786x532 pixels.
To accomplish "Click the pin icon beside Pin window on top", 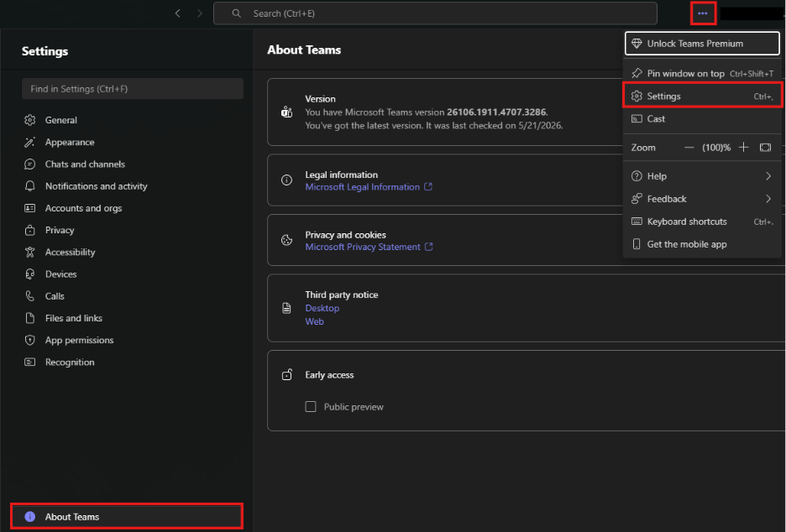I will (x=637, y=73).
